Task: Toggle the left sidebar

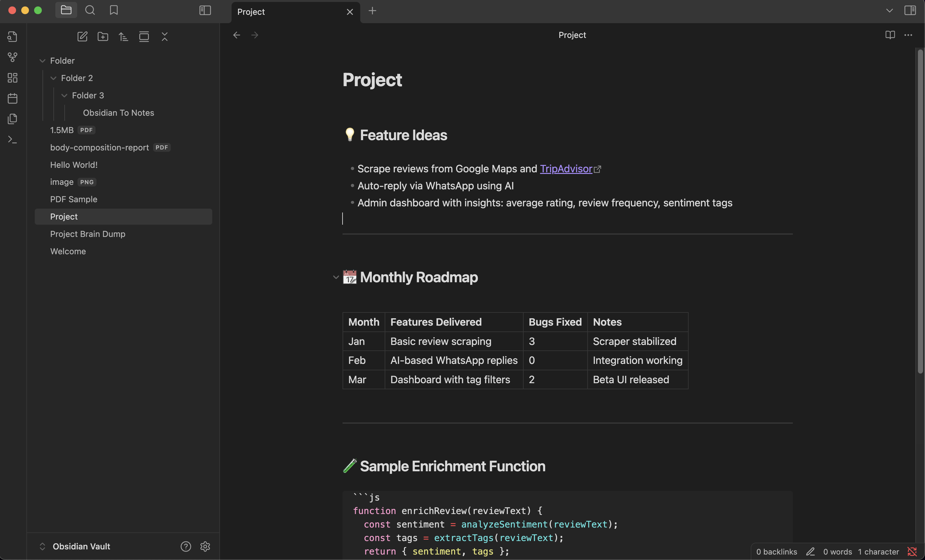Action: tap(205, 10)
